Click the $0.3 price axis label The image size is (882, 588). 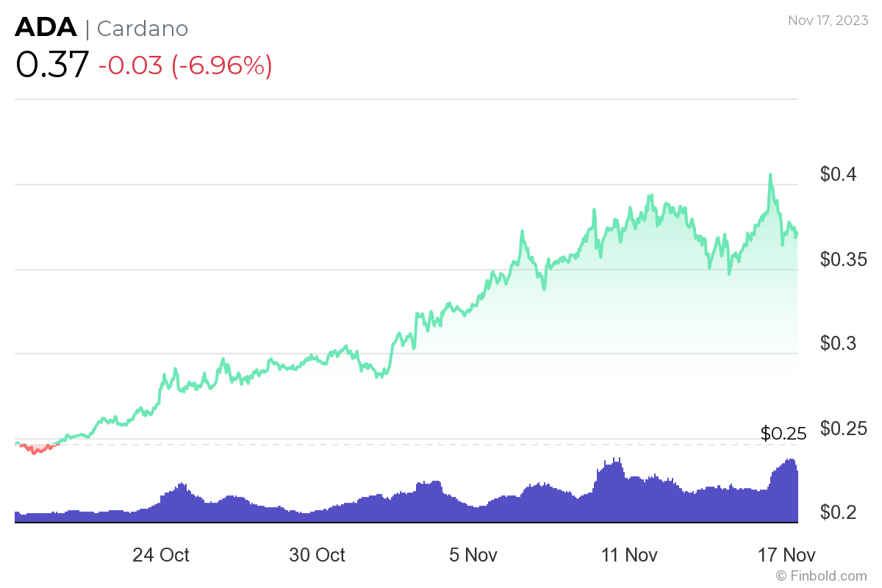[x=839, y=344]
